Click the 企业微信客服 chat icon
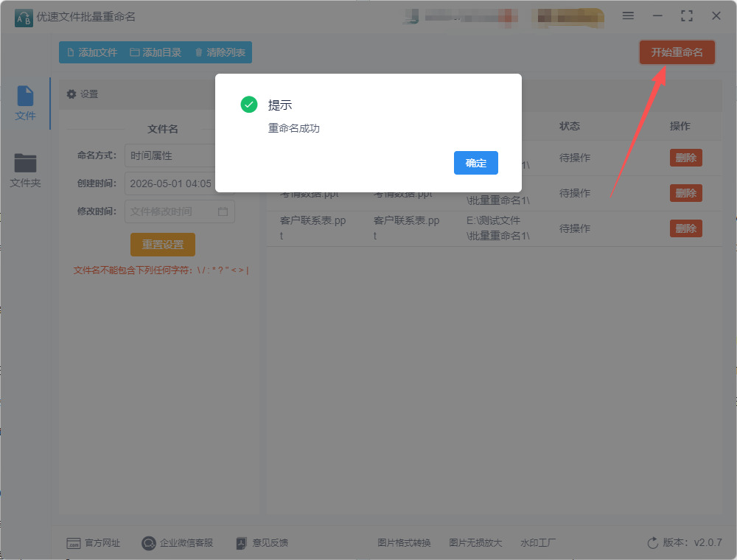This screenshot has height=560, width=737. point(149,543)
